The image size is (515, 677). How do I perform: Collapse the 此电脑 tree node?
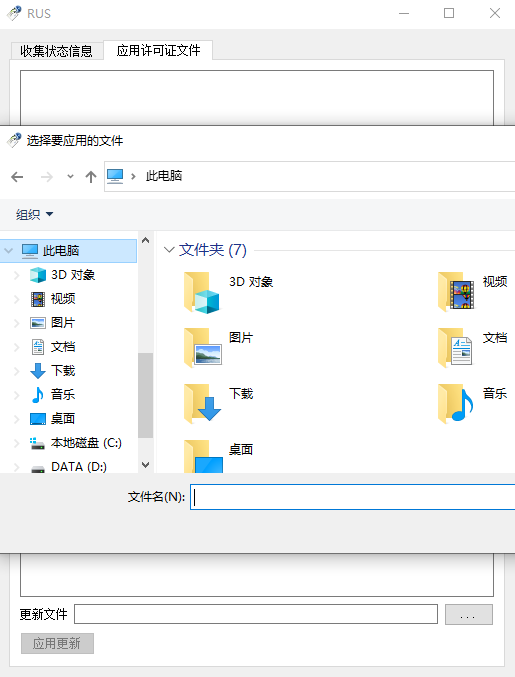coord(8,251)
